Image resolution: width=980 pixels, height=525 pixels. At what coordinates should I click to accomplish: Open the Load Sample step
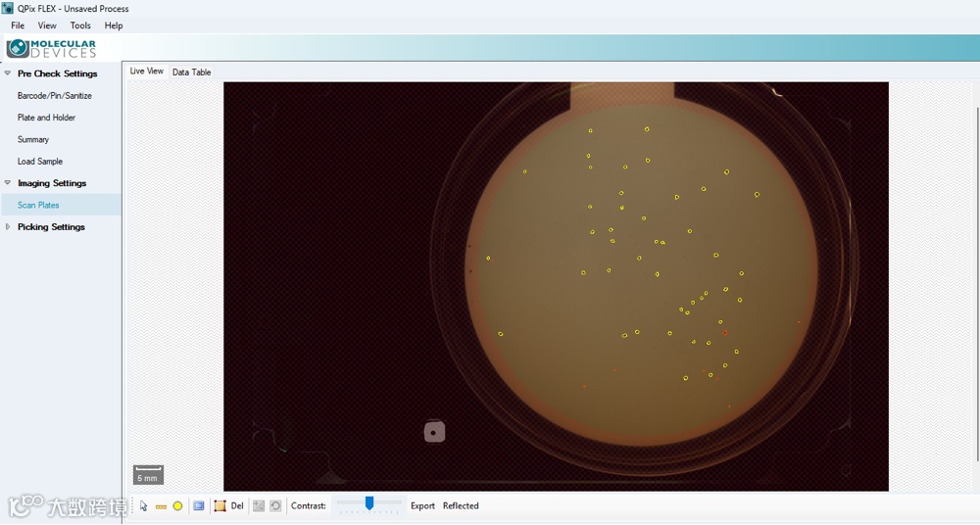(40, 162)
